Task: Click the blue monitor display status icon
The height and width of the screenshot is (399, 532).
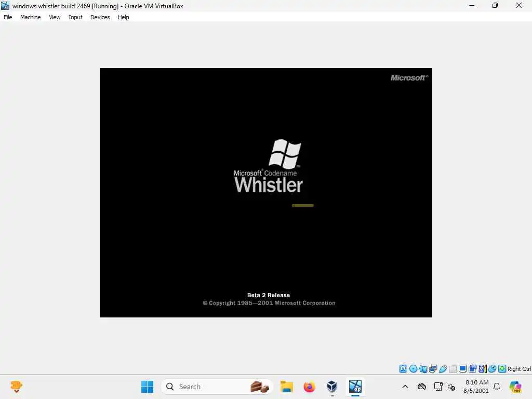Action: pos(462,368)
